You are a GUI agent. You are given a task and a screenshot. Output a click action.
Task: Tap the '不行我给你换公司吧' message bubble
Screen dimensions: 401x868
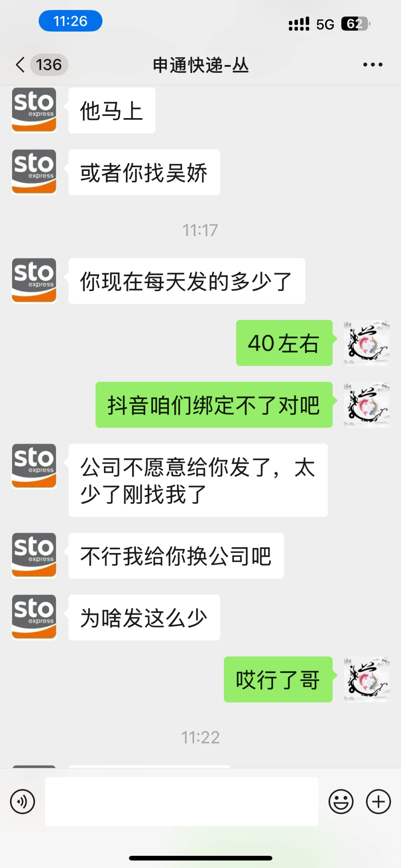[x=176, y=556]
